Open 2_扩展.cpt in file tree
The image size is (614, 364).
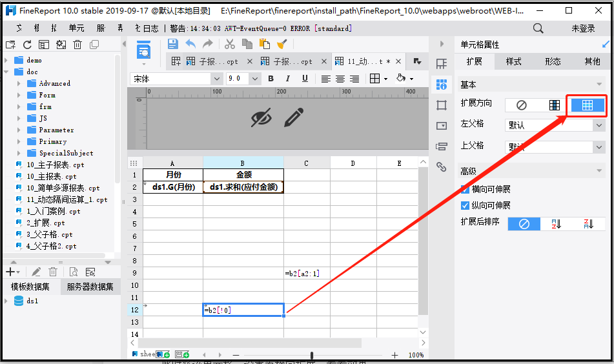45,223
